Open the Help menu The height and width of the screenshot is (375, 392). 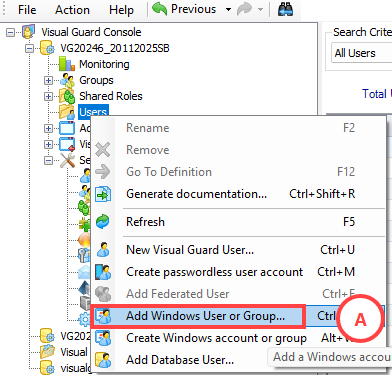[121, 10]
